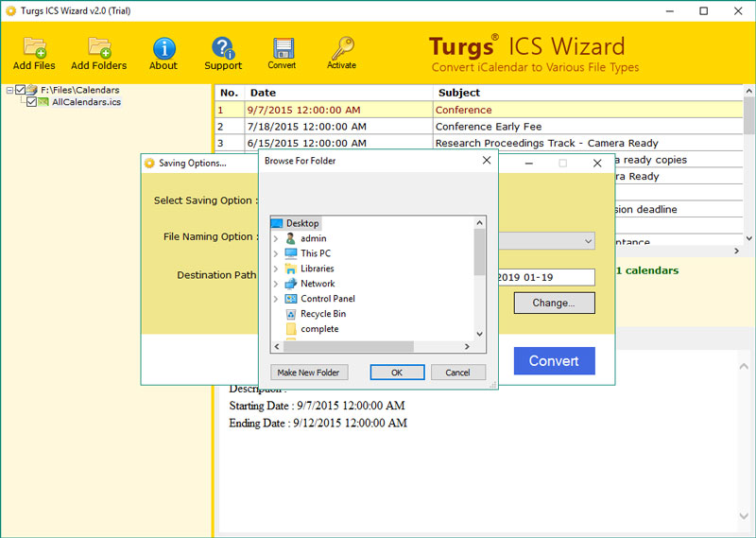The image size is (756, 538).
Task: Click the Recycle Bin icon
Action: [291, 314]
